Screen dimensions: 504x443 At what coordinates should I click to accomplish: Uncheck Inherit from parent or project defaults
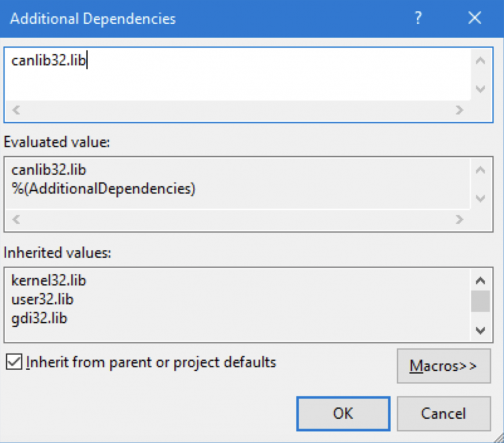[13, 362]
